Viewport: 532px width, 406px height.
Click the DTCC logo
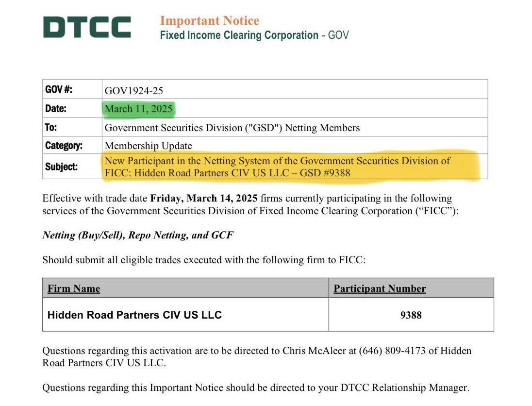pyautogui.click(x=87, y=27)
